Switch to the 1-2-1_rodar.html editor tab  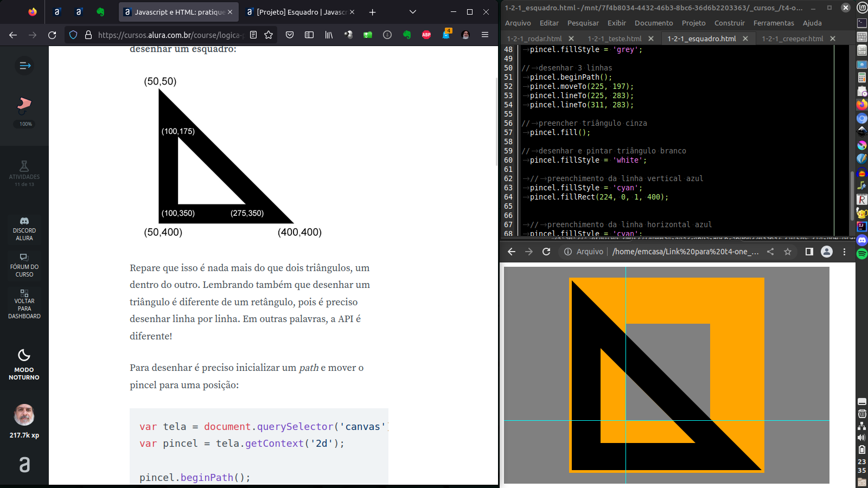click(534, 38)
